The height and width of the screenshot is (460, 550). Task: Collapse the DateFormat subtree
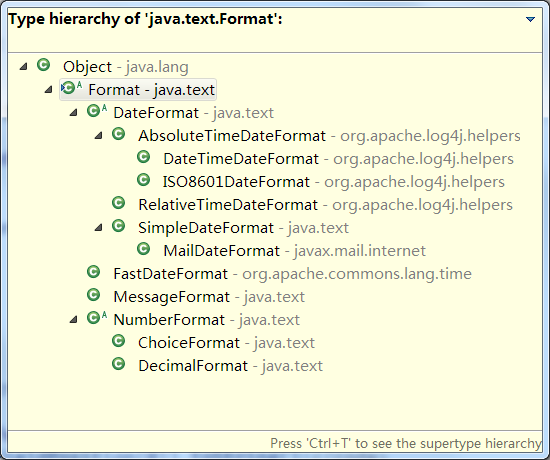74,112
